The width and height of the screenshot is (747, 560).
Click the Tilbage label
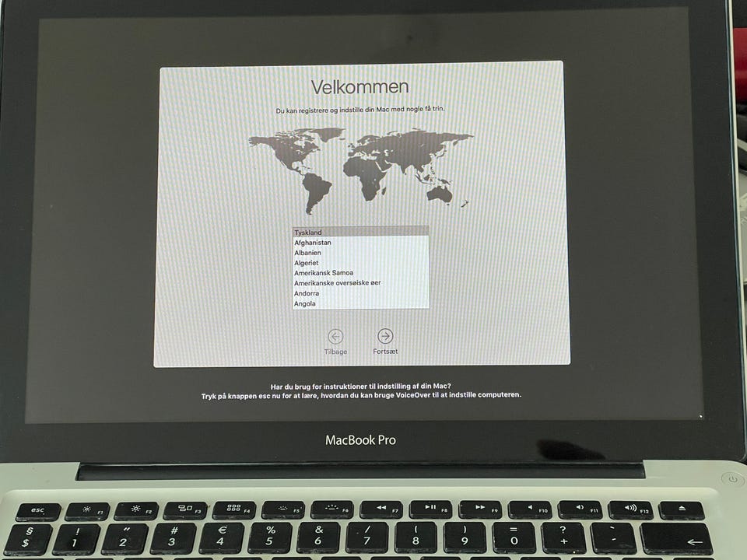pos(335,352)
